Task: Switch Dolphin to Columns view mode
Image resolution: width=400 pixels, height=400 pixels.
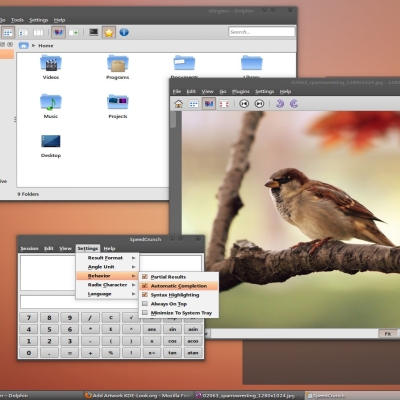Action: pyautogui.click(x=38, y=33)
